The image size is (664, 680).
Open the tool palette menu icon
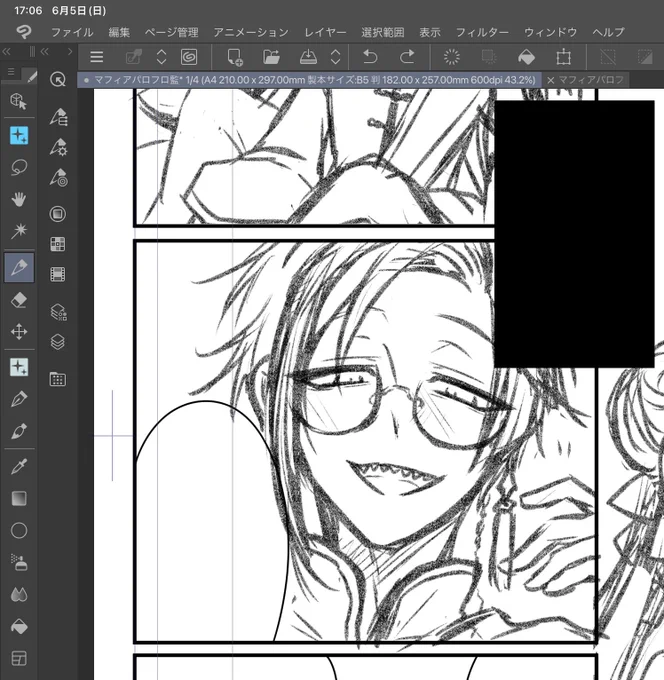coord(11,72)
